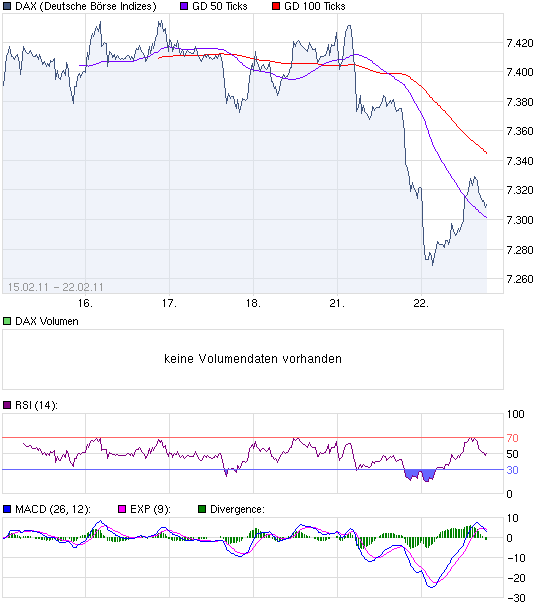The width and height of the screenshot is (545, 606).
Task: Click the green DAX Volumen legend swatch
Action: pos(7,321)
